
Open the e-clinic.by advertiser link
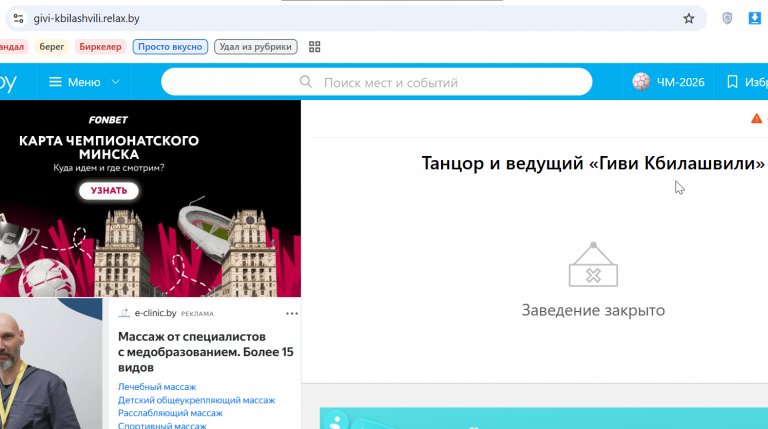(155, 313)
